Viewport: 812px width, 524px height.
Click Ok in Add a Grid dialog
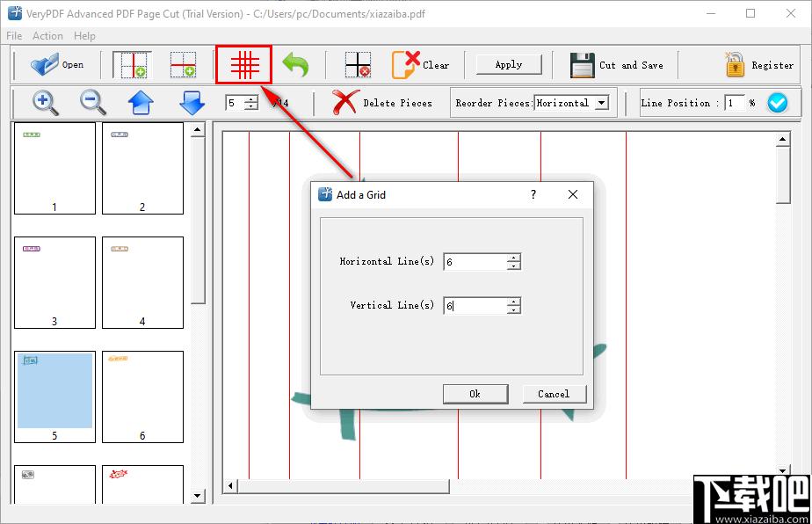tap(475, 394)
